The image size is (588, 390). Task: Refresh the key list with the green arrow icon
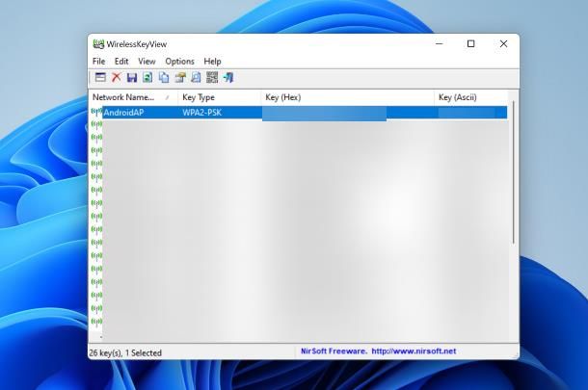(x=147, y=77)
